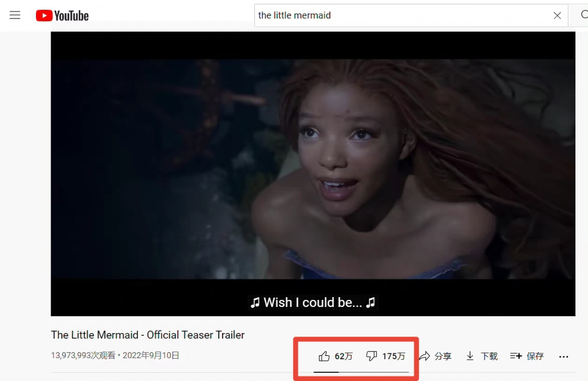Viewport: 588px width, 381px height.
Task: Open the three-dot more actions menu
Action: pos(563,357)
